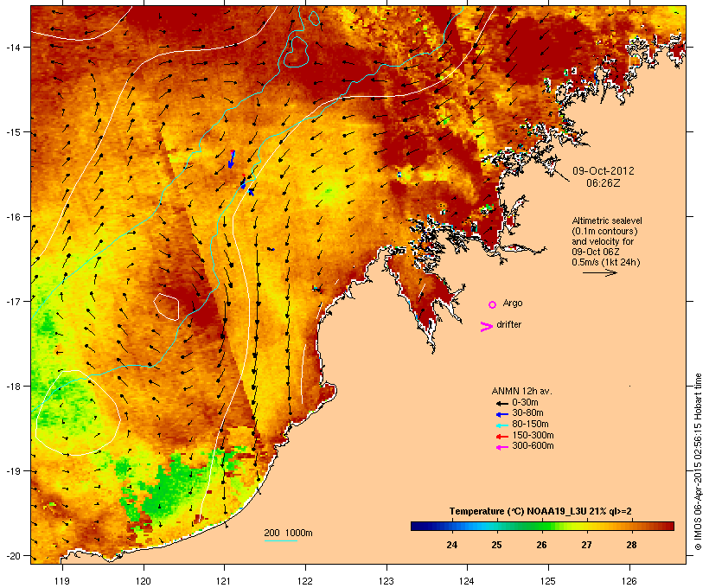The height and width of the screenshot is (588, 709).
Task: Click the '0-30m' depth label
Action: [525, 403]
